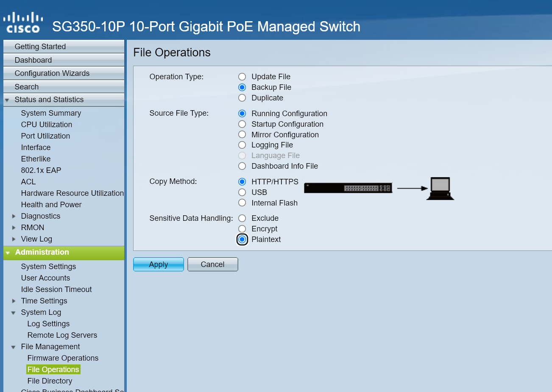
Task: Open Idle Session Timeout page
Action: tap(56, 289)
